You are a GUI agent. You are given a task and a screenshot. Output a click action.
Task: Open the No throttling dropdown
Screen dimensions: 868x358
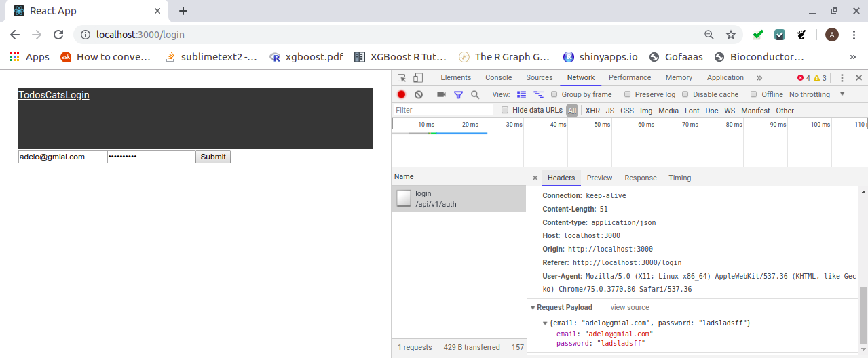pos(816,94)
